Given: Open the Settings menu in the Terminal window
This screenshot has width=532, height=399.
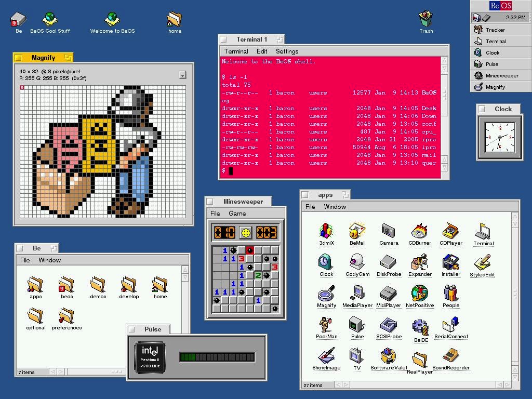Looking at the screenshot, I should coord(287,51).
